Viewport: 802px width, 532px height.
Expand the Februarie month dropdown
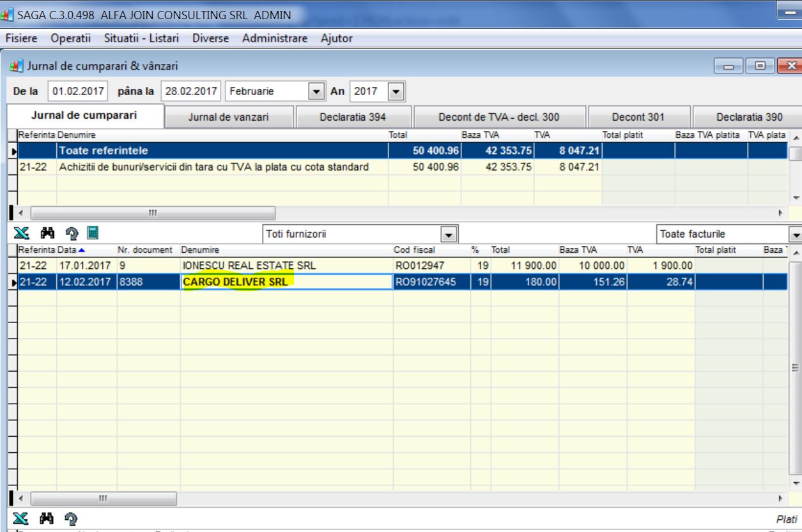coord(317,91)
